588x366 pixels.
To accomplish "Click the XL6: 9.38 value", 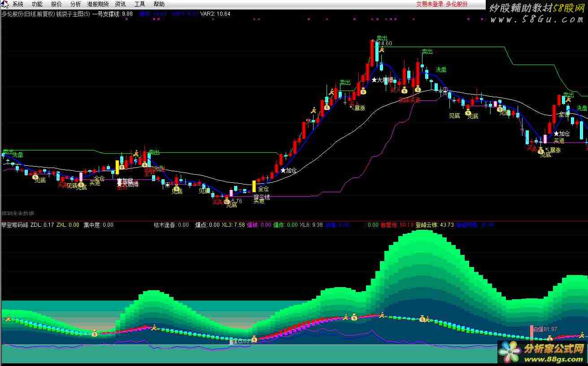I will (x=311, y=225).
